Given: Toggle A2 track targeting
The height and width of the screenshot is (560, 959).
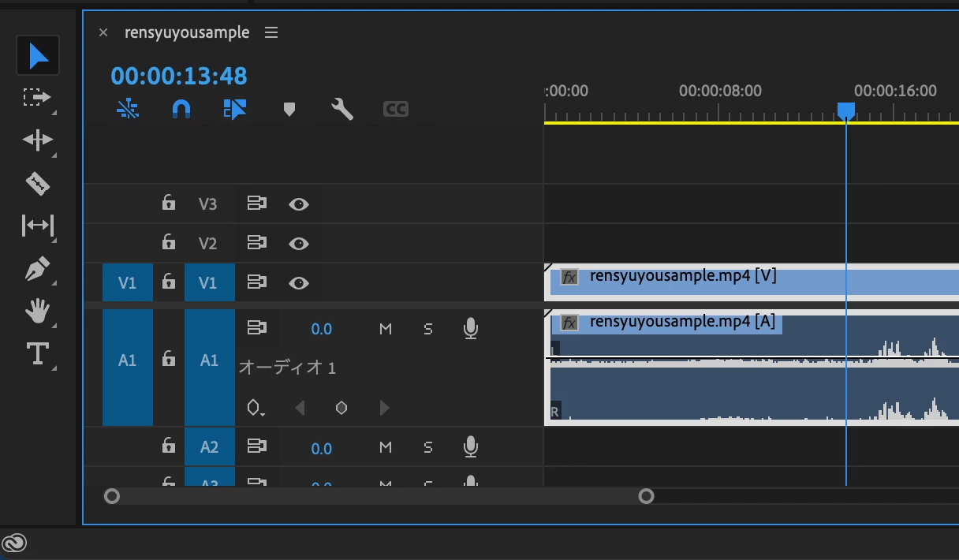Looking at the screenshot, I should point(209,447).
